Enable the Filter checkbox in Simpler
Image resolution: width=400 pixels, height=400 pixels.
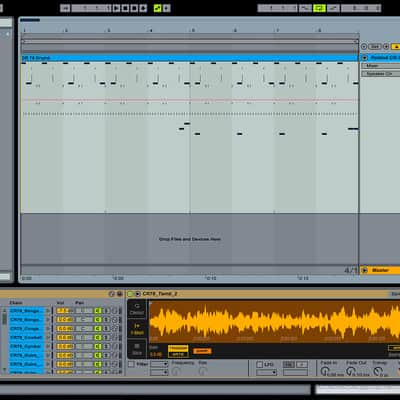coord(131,364)
